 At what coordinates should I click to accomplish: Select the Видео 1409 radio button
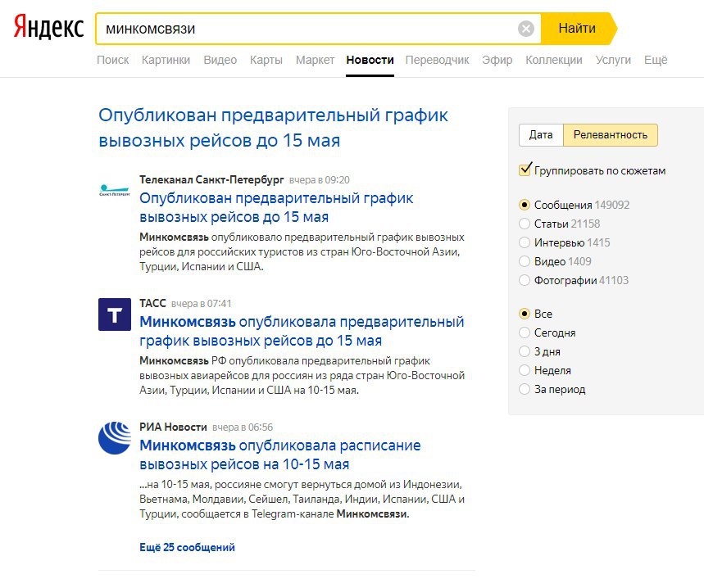pos(525,261)
